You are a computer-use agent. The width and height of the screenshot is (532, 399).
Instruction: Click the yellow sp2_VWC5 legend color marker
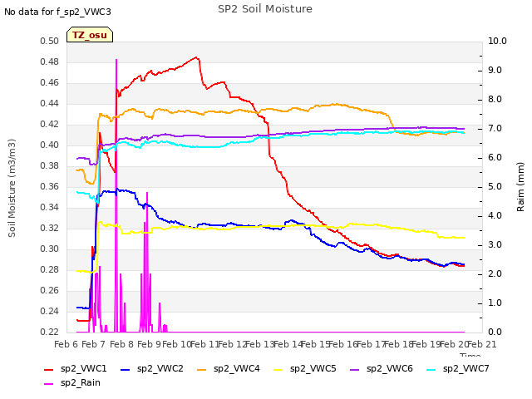point(278,369)
